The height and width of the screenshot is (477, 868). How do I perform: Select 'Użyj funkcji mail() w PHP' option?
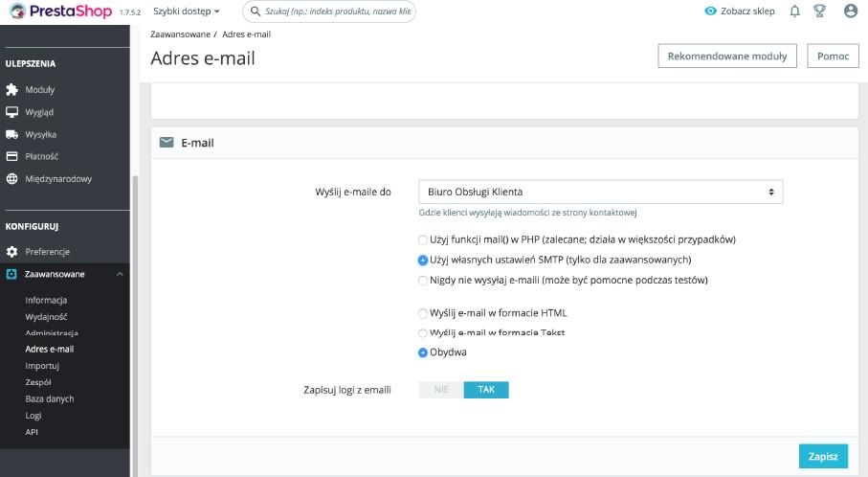[x=423, y=239]
